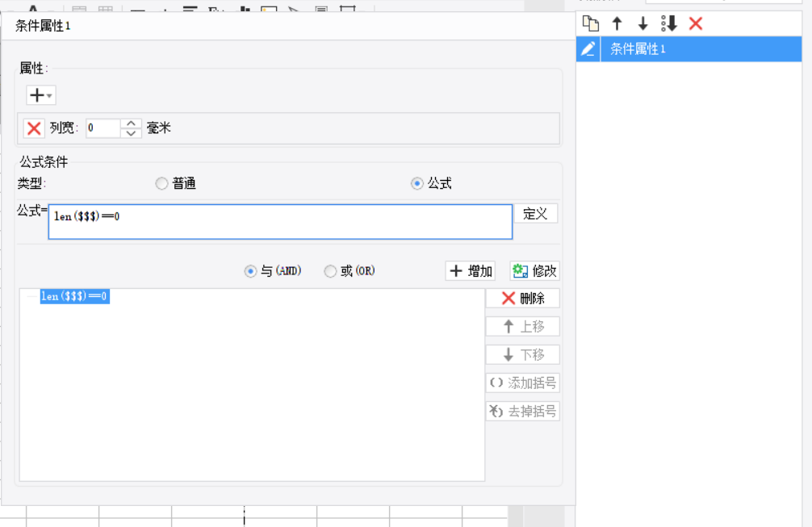Choose the 与(AND) radio option
Viewport: 812px width, 527px height.
pyautogui.click(x=250, y=271)
